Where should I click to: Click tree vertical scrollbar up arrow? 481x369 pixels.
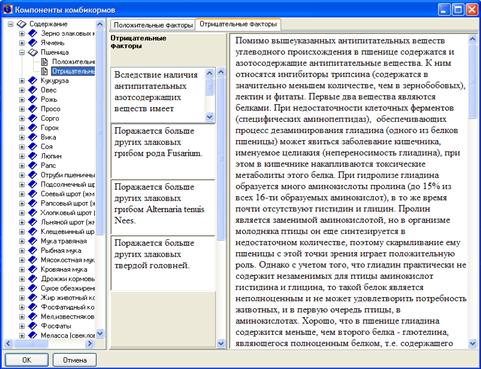coord(100,24)
